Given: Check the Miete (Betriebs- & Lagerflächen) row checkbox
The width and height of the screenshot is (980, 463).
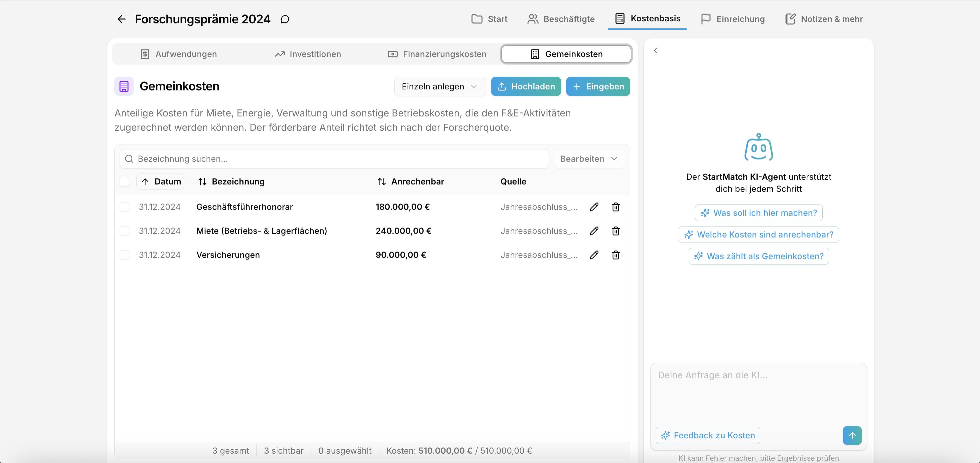Looking at the screenshot, I should (124, 231).
